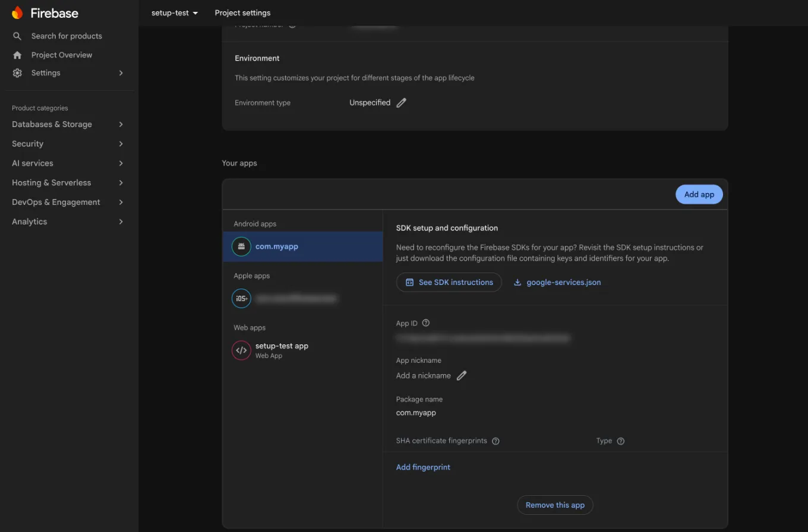The width and height of the screenshot is (808, 532).
Task: Open the Project settings tab title
Action: (x=242, y=12)
